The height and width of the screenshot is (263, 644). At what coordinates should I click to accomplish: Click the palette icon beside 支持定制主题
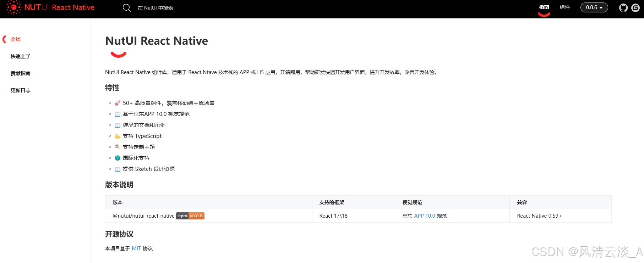click(118, 147)
